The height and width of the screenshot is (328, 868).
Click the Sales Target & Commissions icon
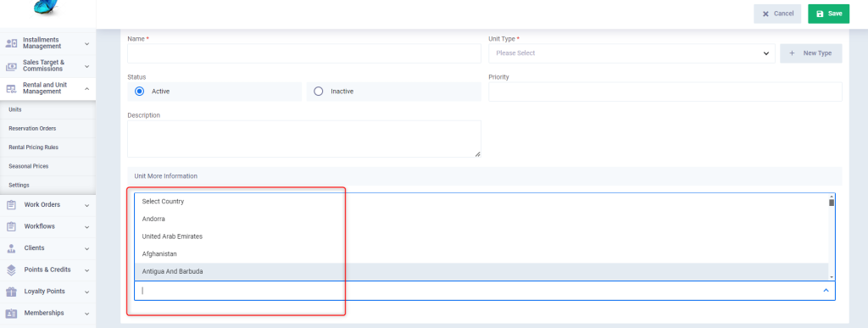coord(11,66)
